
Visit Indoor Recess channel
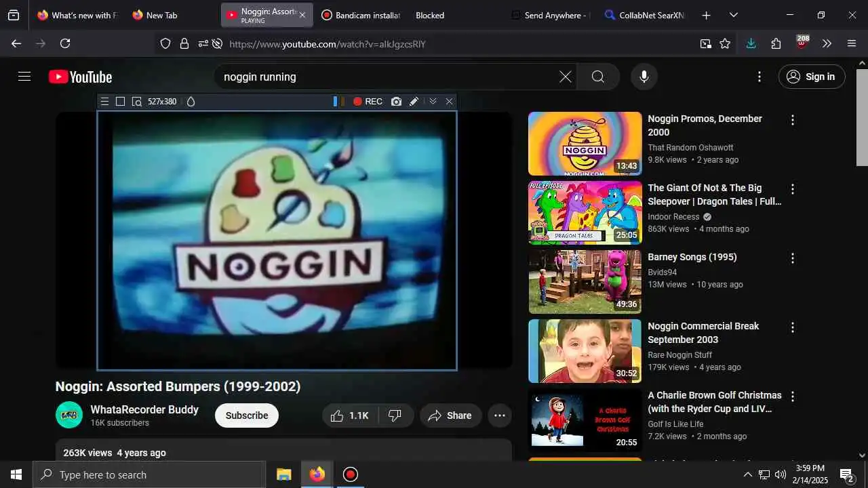[673, 217]
